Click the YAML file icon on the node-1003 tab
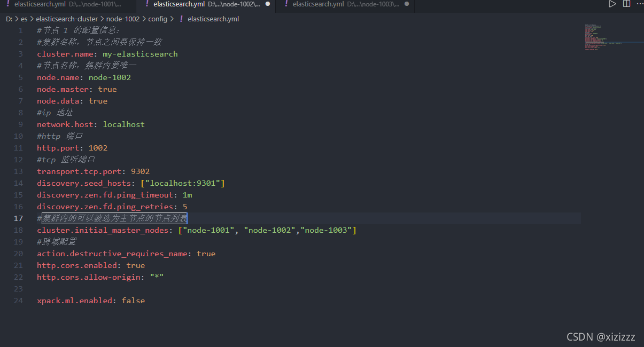 click(x=286, y=4)
